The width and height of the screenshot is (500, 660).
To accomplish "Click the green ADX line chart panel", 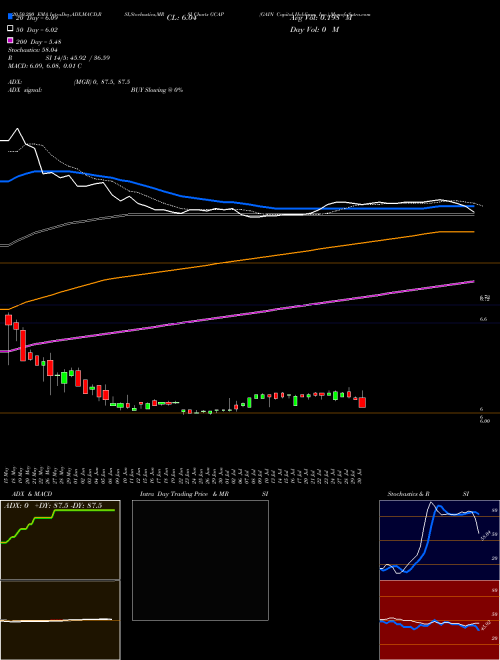I will pos(60,540).
